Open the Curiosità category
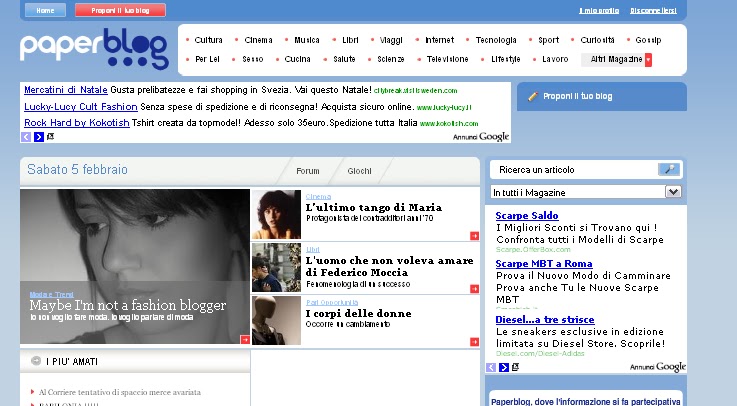This screenshot has width=737, height=406. click(x=597, y=40)
